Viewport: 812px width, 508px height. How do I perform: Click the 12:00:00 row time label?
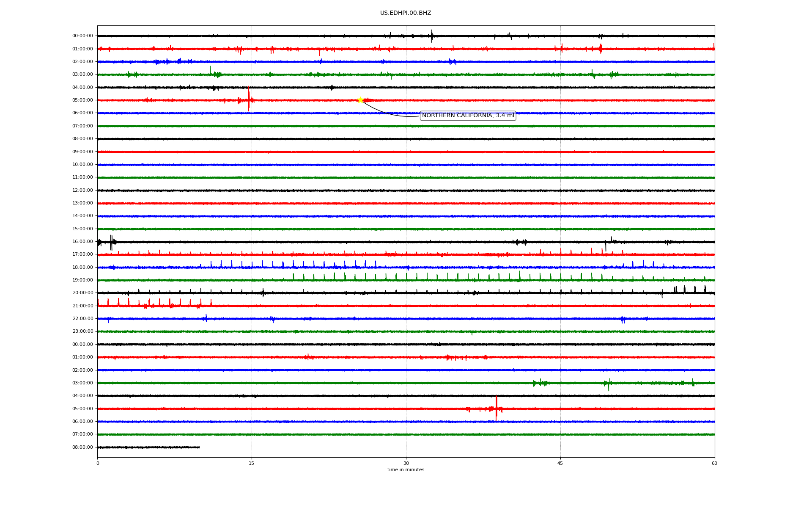[x=82, y=190]
